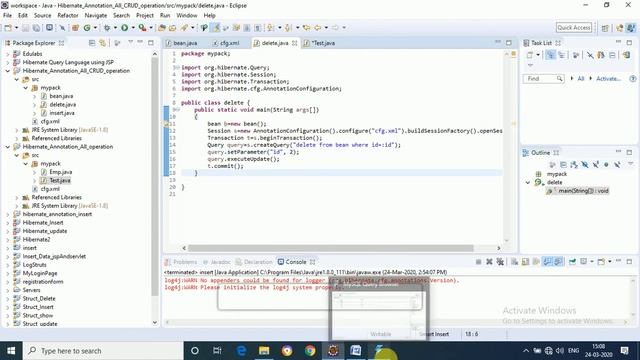
Task: Expand JRE System Library in CRUD project
Action: pyautogui.click(x=17, y=130)
